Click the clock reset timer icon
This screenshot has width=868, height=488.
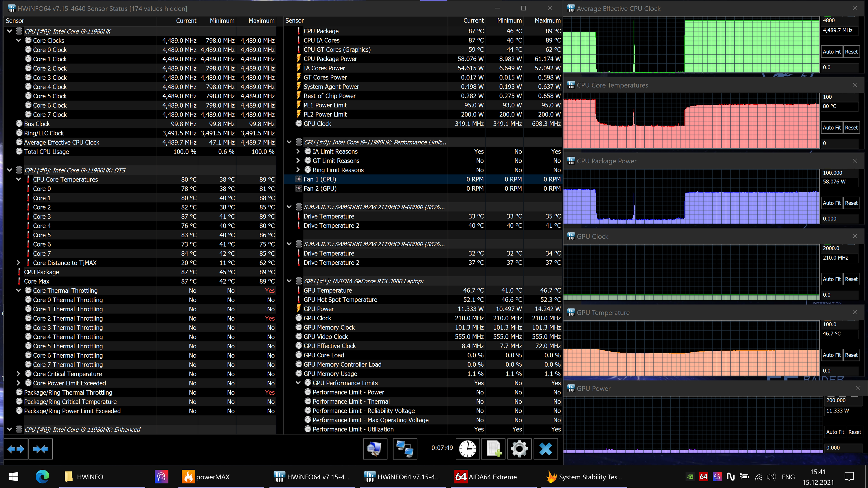point(468,449)
